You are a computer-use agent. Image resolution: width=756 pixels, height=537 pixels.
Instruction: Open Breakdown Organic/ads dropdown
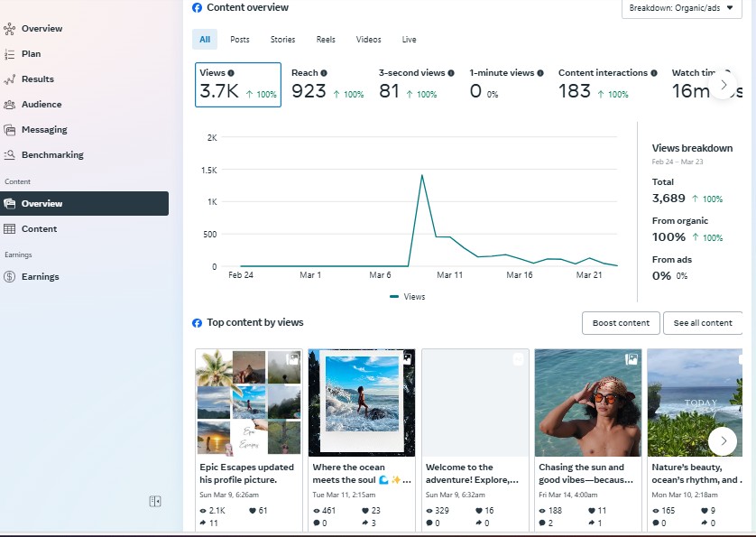pos(681,8)
